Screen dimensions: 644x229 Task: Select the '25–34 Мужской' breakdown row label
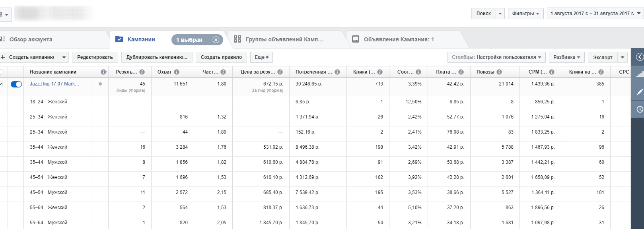pos(49,132)
